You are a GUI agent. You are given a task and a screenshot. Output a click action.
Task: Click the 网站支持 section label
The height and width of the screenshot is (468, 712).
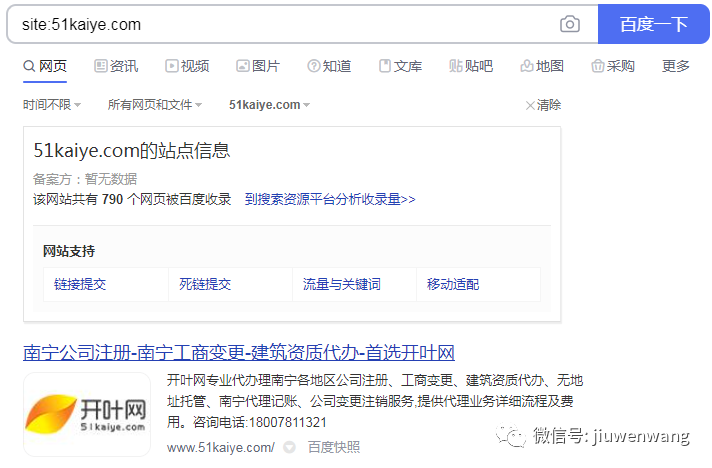pyautogui.click(x=69, y=251)
